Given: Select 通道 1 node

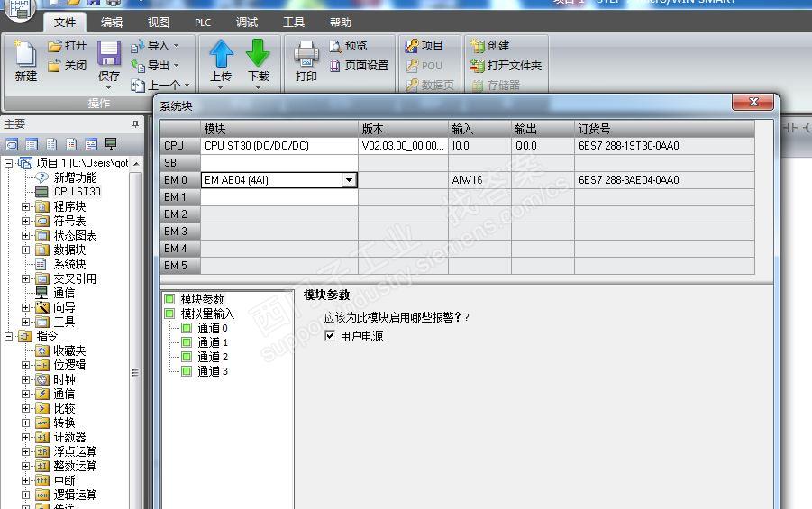Looking at the screenshot, I should (x=213, y=342).
